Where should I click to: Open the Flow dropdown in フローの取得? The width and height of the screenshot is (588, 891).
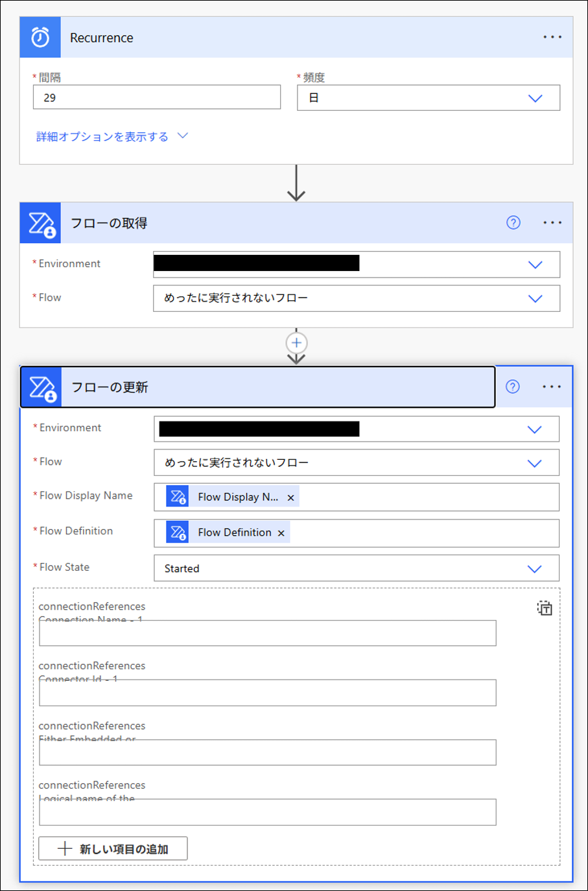pyautogui.click(x=535, y=298)
